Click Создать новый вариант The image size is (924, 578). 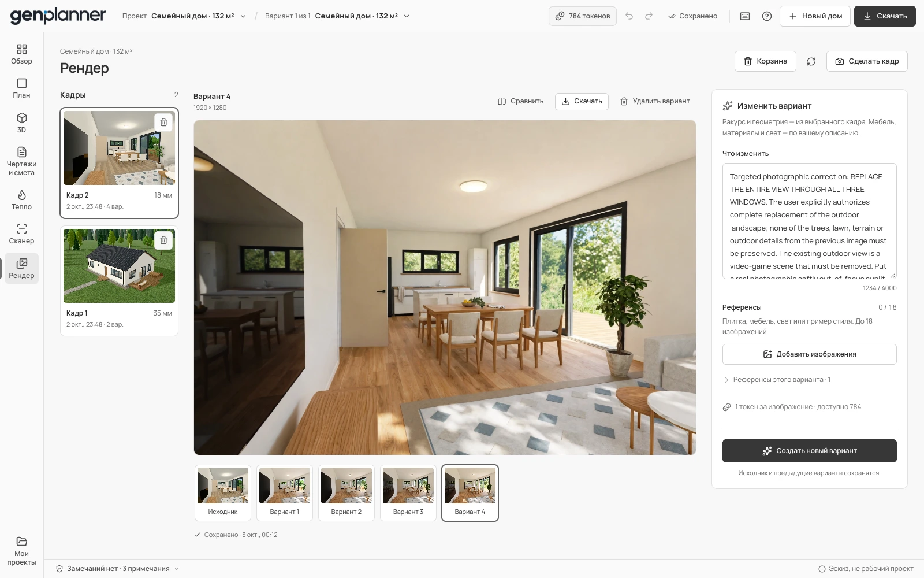pos(810,451)
